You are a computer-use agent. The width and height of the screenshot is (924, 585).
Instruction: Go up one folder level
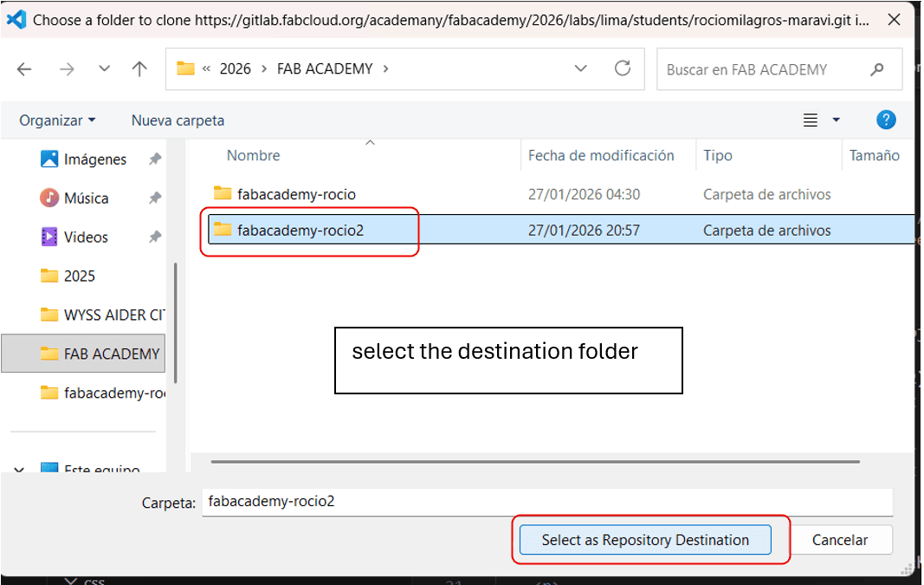[x=139, y=69]
